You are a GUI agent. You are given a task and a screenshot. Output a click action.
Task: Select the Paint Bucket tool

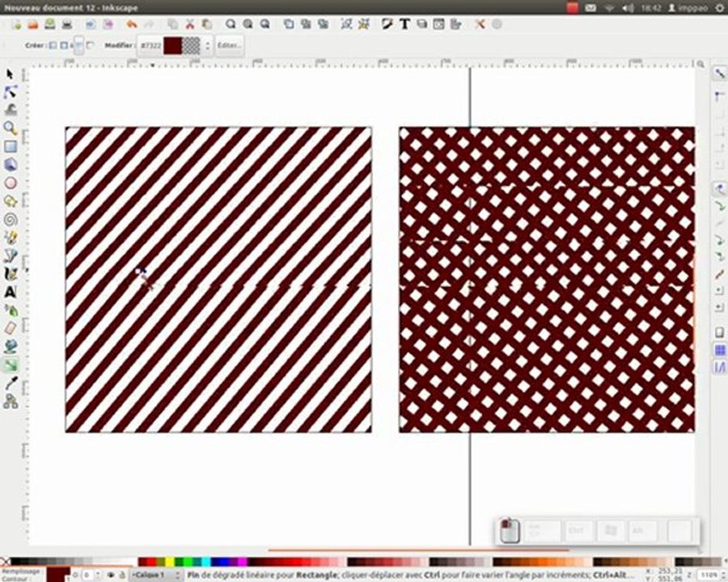(x=11, y=347)
